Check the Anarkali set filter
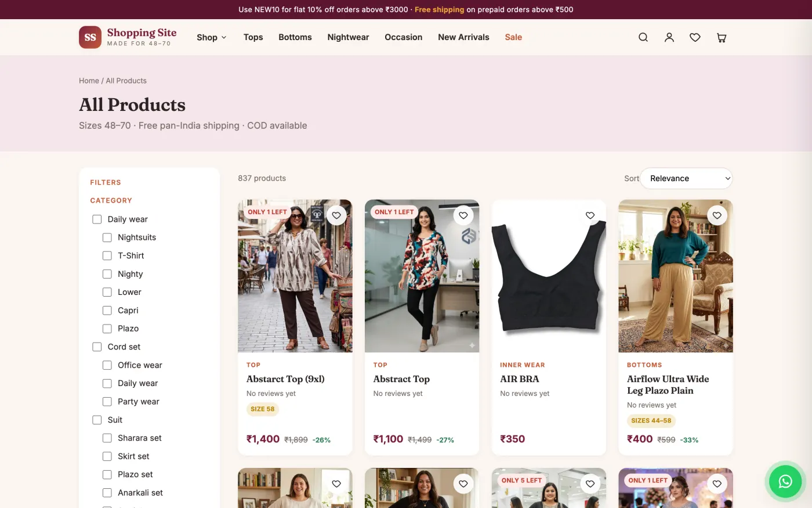The height and width of the screenshot is (508, 812). click(107, 493)
